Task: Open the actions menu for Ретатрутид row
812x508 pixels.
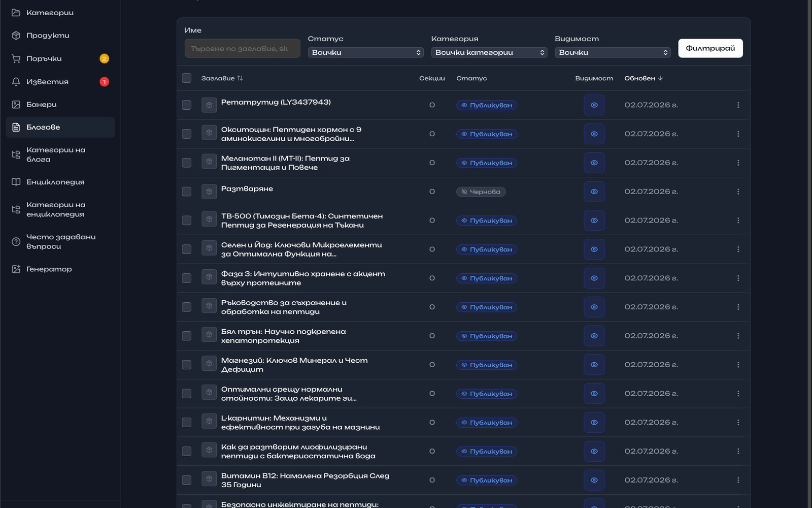Action: (x=738, y=105)
